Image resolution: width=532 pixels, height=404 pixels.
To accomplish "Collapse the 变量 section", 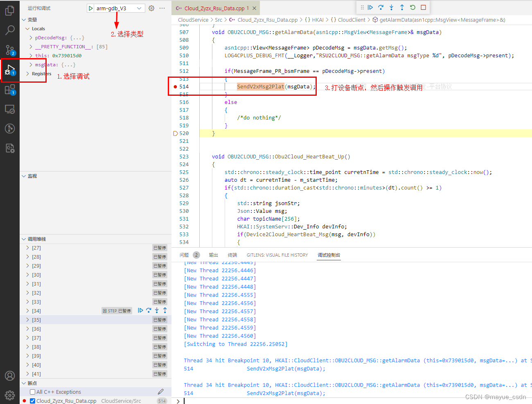I will point(24,20).
